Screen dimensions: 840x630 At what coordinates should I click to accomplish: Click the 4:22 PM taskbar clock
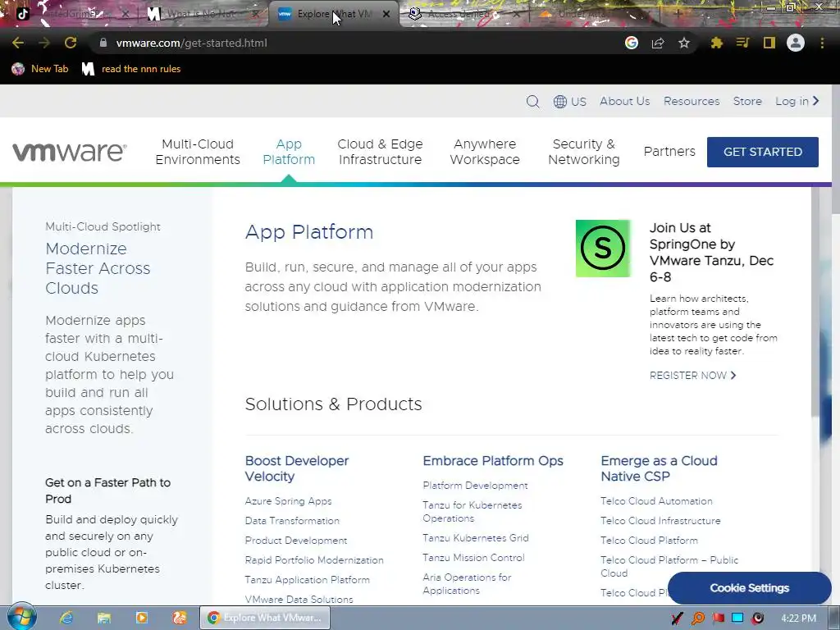pyautogui.click(x=798, y=619)
